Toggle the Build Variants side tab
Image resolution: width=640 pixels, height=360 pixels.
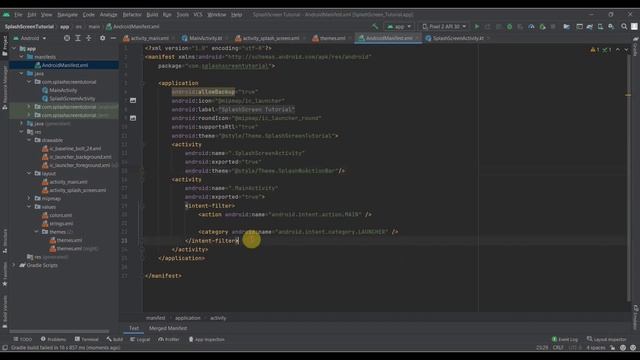coord(5,312)
